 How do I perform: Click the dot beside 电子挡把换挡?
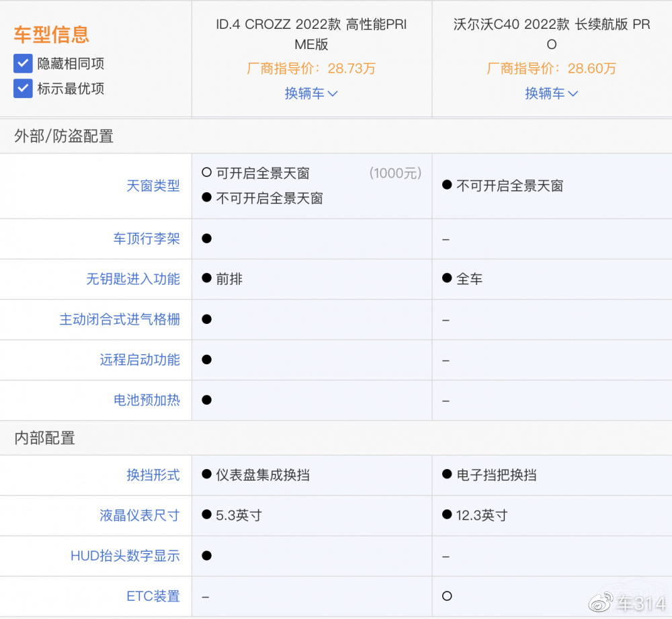point(446,475)
